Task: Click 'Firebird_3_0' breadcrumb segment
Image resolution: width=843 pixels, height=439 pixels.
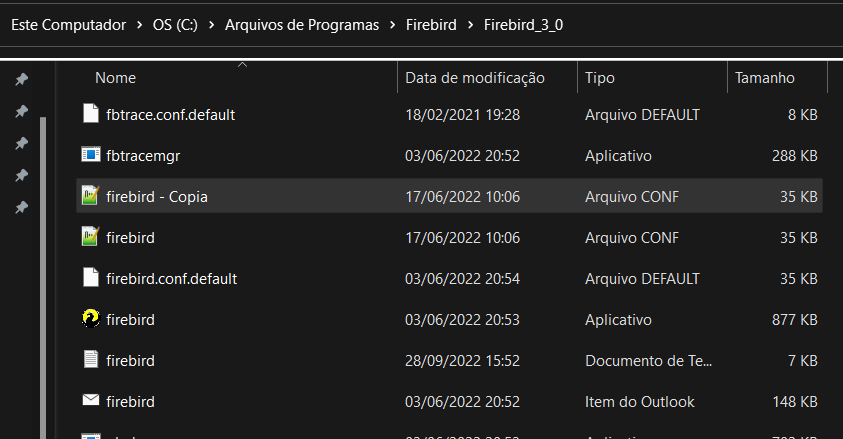Action: (523, 25)
